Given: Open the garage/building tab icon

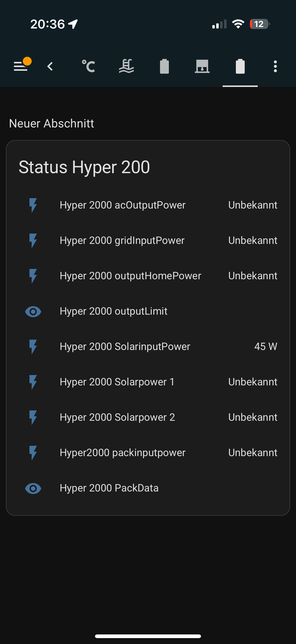Looking at the screenshot, I should pyautogui.click(x=202, y=67).
